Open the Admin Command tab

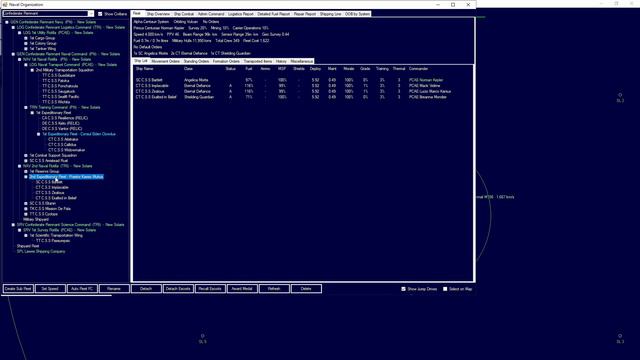click(x=211, y=14)
